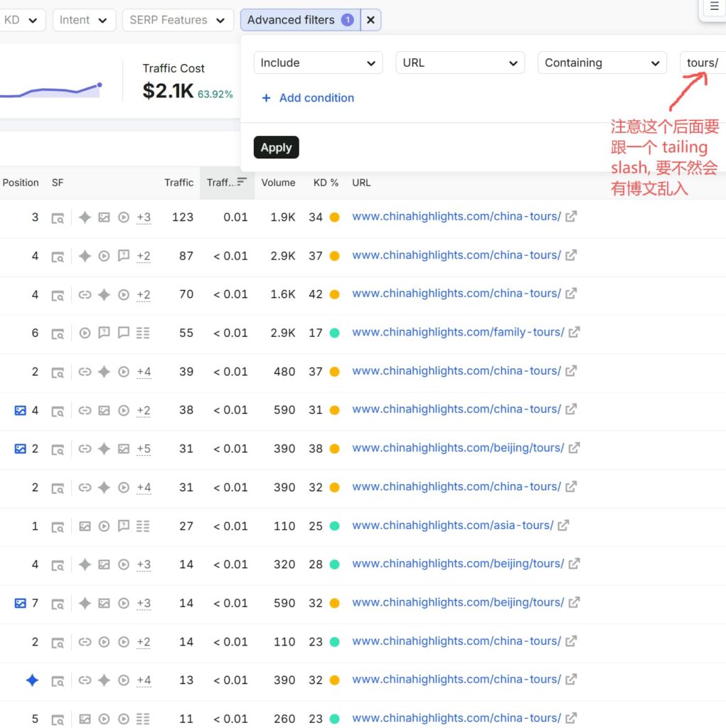The width and height of the screenshot is (726, 728).
Task: Open external link icon beside asia-tours URL
Action: point(563,525)
